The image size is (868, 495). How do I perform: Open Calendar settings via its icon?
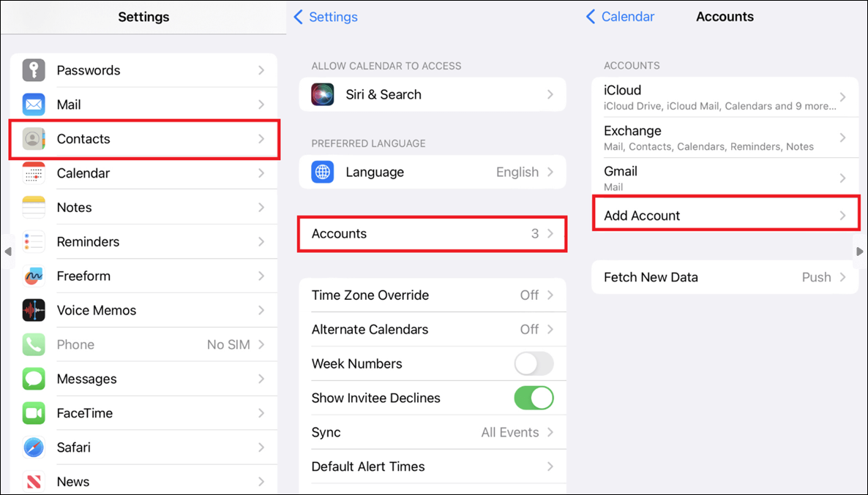click(x=34, y=173)
